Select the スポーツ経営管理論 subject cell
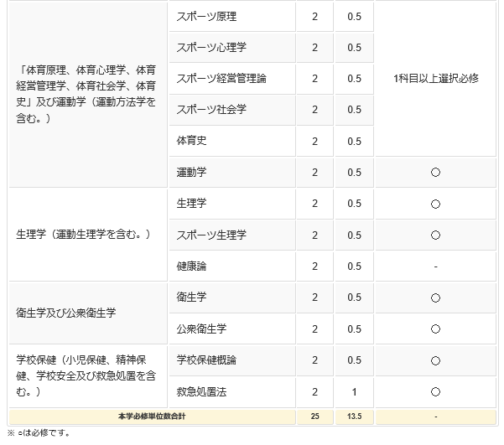The image size is (504, 445). pos(232,79)
